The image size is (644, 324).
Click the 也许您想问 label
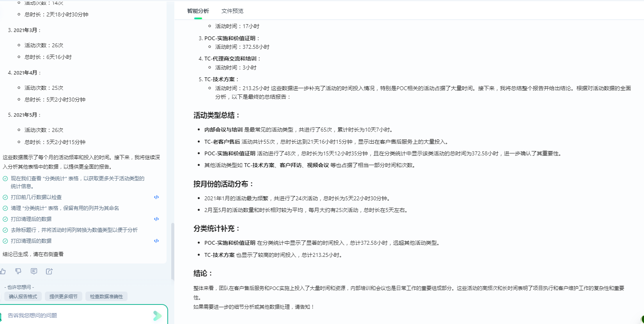coord(19,287)
